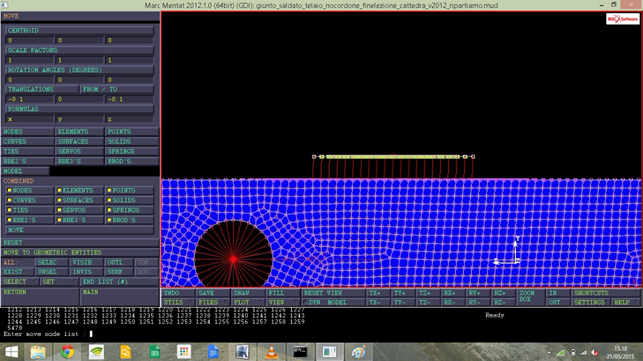643x361 pixels.
Task: Open Google Sheets taskbar icon
Action: click(x=155, y=352)
